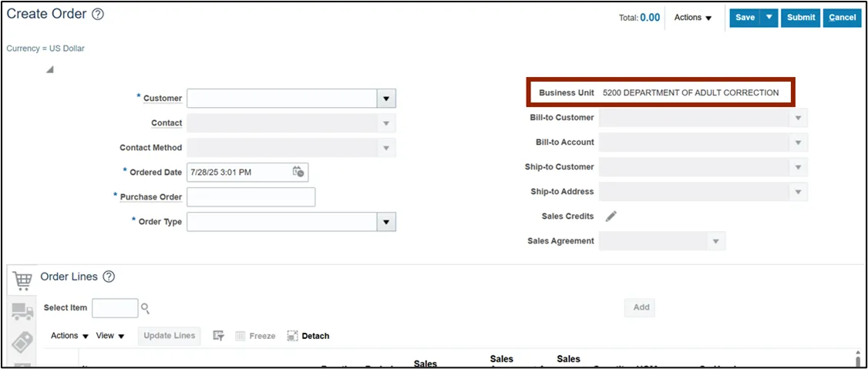The width and height of the screenshot is (868, 369).
Task: Click the query by example filter icon
Action: pyautogui.click(x=219, y=336)
